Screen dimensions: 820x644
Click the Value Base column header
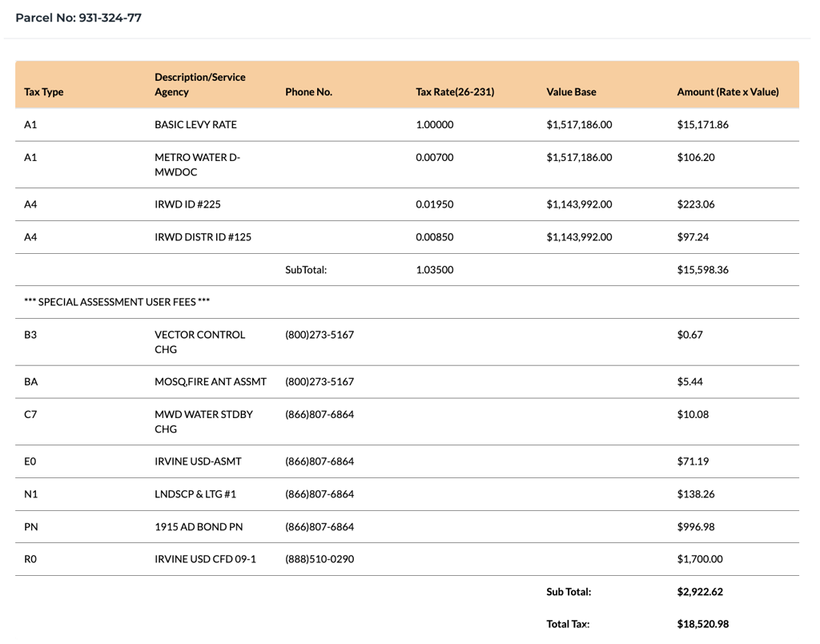coord(571,92)
